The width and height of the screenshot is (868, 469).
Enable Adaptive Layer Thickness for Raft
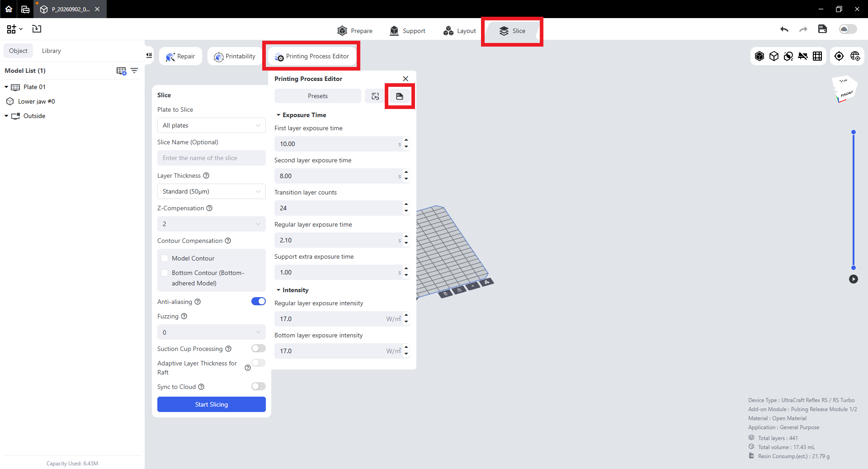(x=259, y=363)
